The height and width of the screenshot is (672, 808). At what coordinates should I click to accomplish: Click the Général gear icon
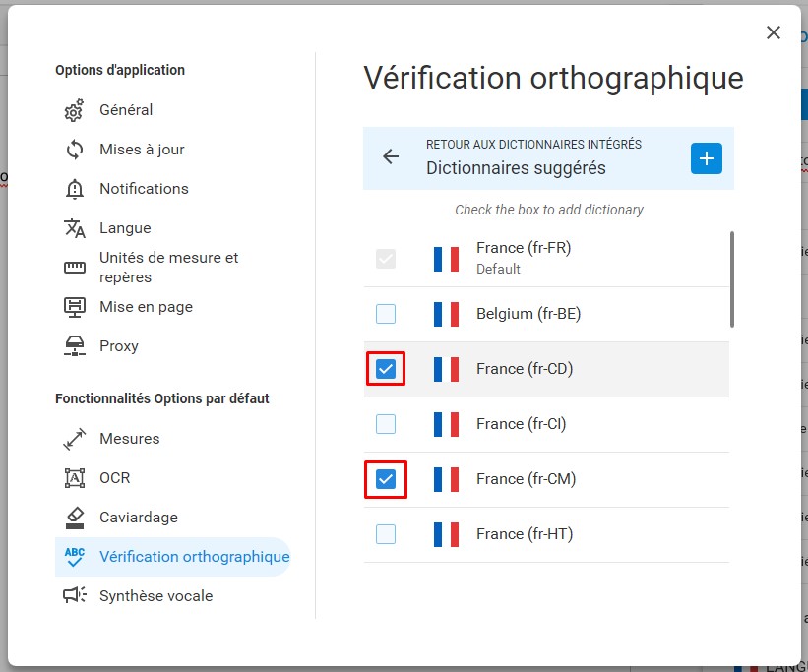click(x=74, y=110)
